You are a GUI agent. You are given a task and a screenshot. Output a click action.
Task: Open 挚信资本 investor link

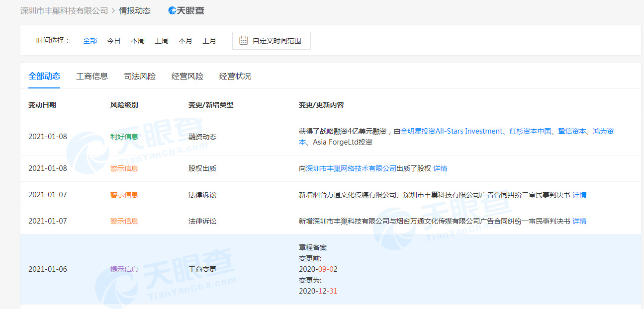[572, 131]
